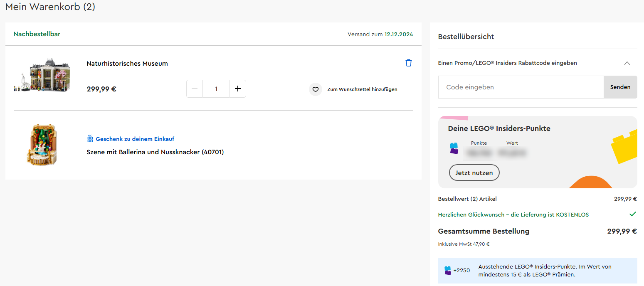Image resolution: width=644 pixels, height=286 pixels.
Task: Click the Jetzt nutzen button
Action: (x=474, y=173)
